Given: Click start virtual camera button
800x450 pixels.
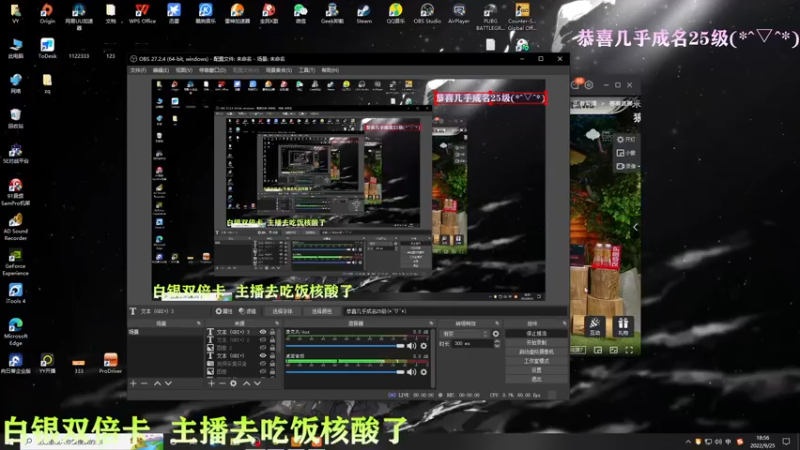Looking at the screenshot, I should coord(536,352).
